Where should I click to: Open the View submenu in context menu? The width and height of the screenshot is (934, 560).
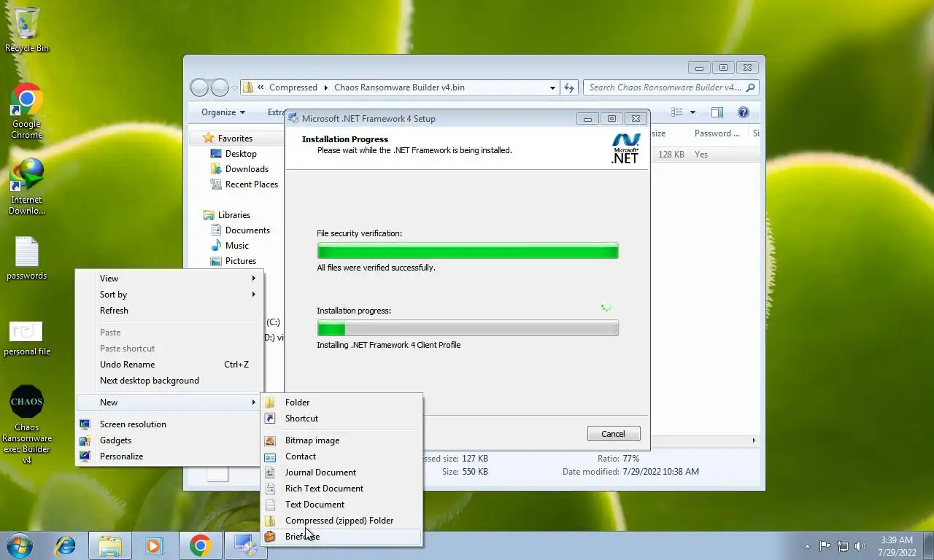(169, 279)
